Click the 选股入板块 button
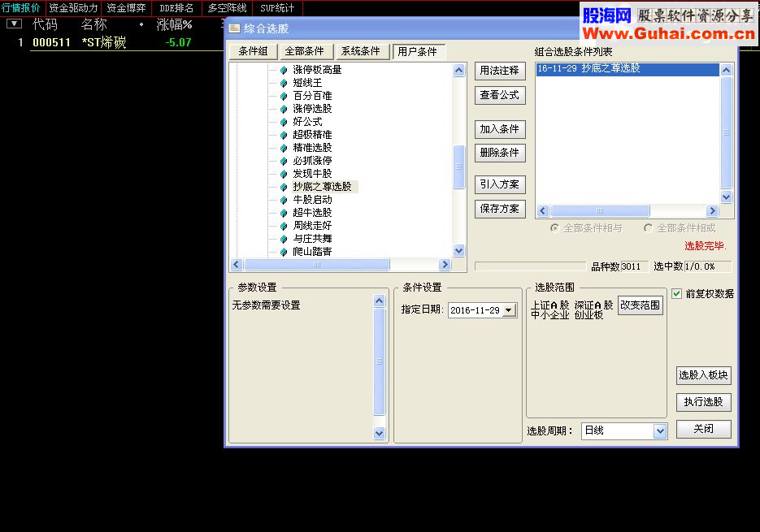Image resolution: width=760 pixels, height=532 pixels. [703, 375]
